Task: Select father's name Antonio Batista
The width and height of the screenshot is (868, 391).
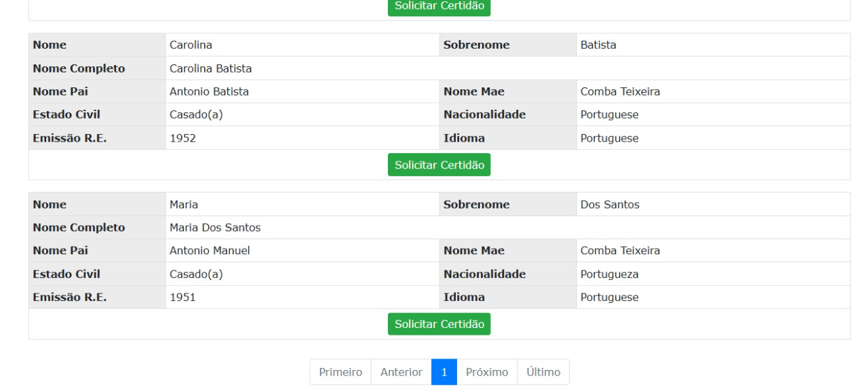Action: (208, 91)
